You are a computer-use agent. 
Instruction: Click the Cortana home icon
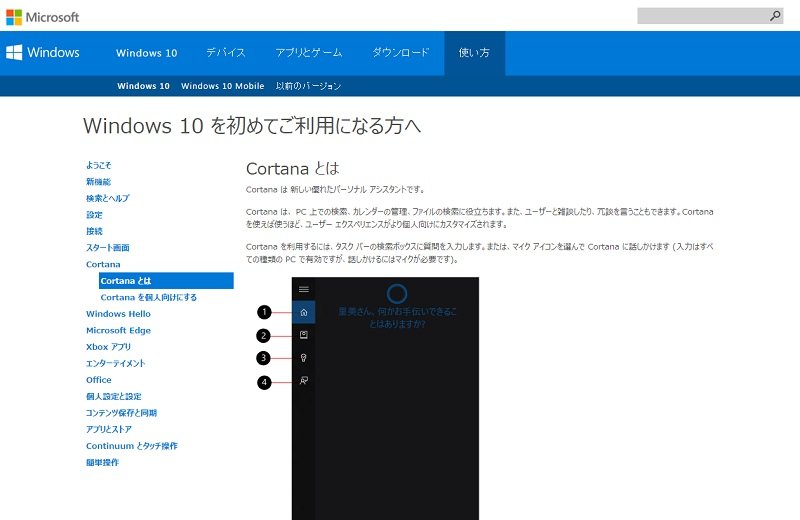(304, 312)
